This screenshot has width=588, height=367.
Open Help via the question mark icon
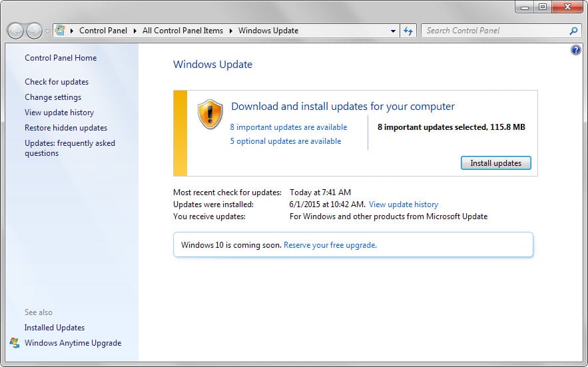575,50
